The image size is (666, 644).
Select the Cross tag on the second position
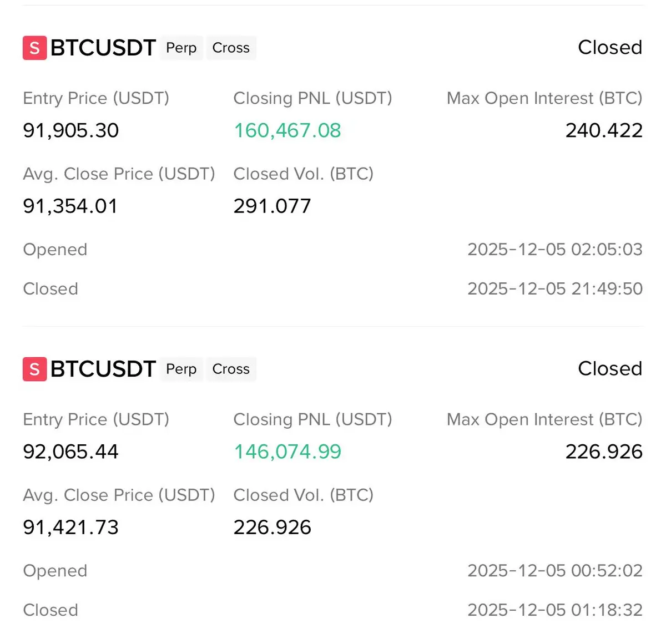point(231,369)
